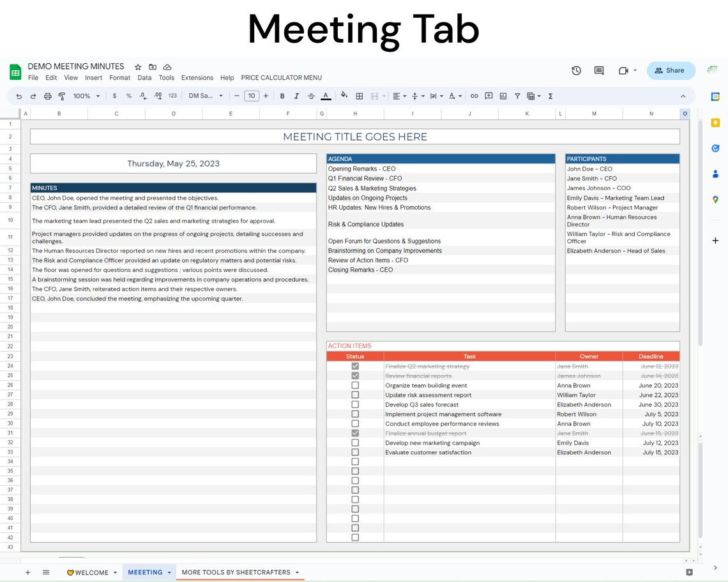Apply bold formatting
Screen dimensions: 728x582
282,96
